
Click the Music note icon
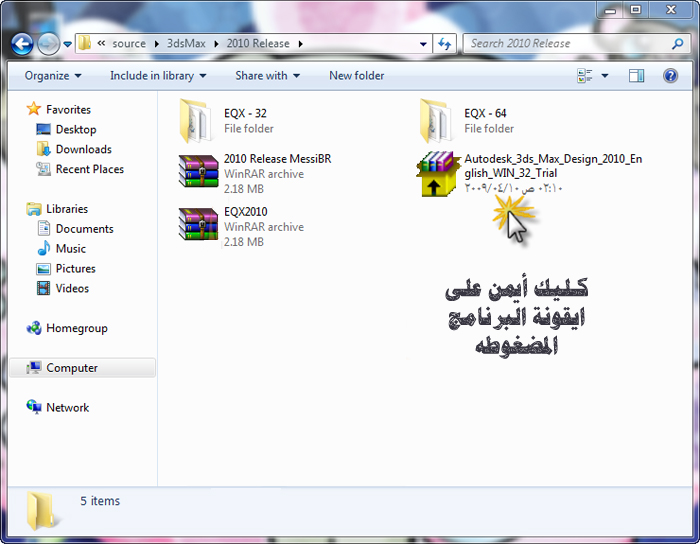[x=43, y=248]
